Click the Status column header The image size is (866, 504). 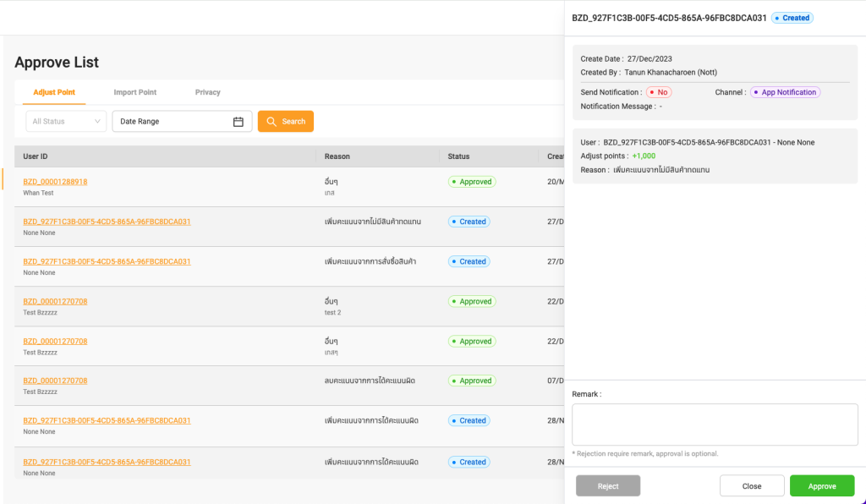[x=458, y=156]
